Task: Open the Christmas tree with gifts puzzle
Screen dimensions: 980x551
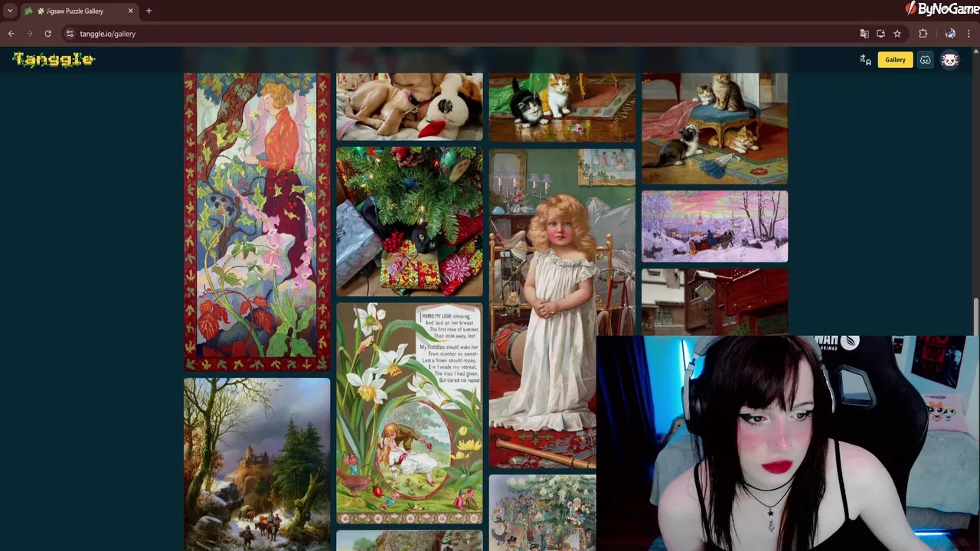Action: [x=410, y=222]
